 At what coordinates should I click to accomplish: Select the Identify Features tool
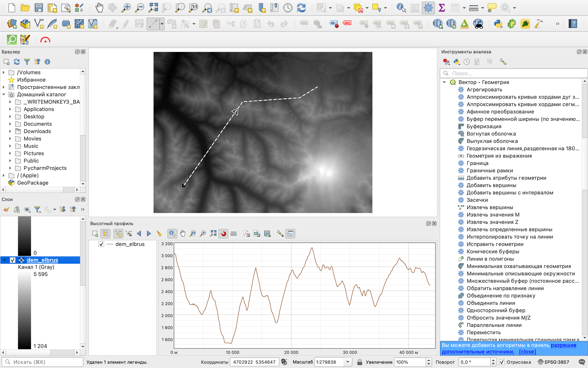(x=401, y=8)
